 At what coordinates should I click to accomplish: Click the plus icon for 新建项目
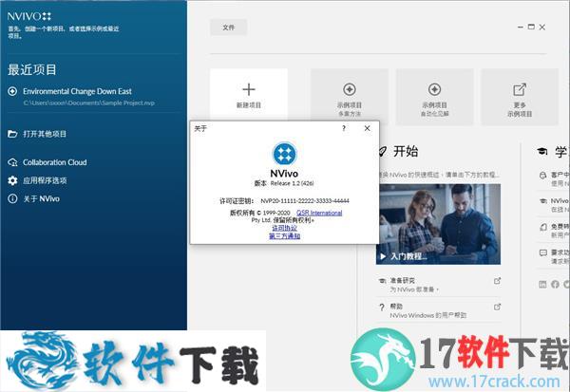coord(248,88)
